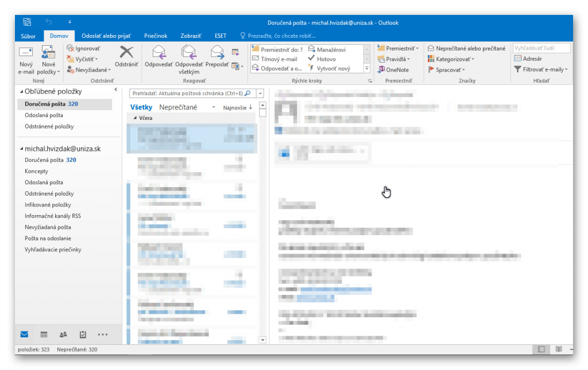
Task: Collapse the Včera message group
Action: click(x=136, y=118)
